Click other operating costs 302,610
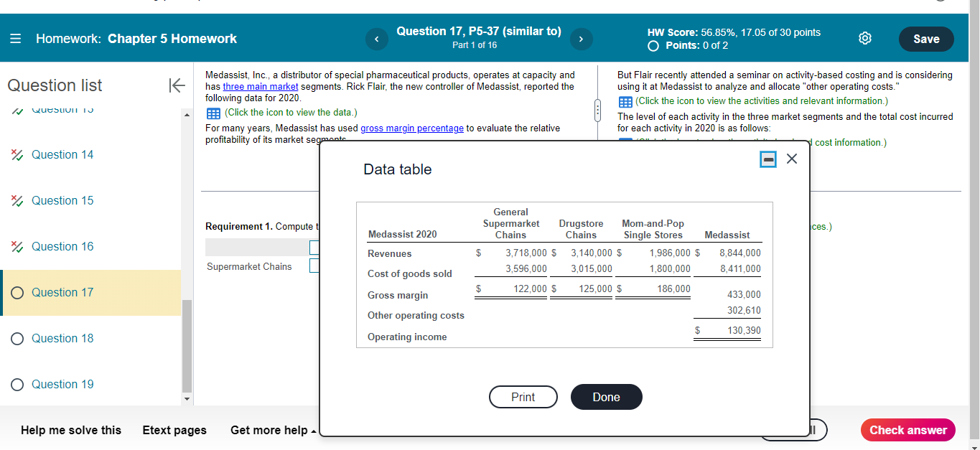 744,311
